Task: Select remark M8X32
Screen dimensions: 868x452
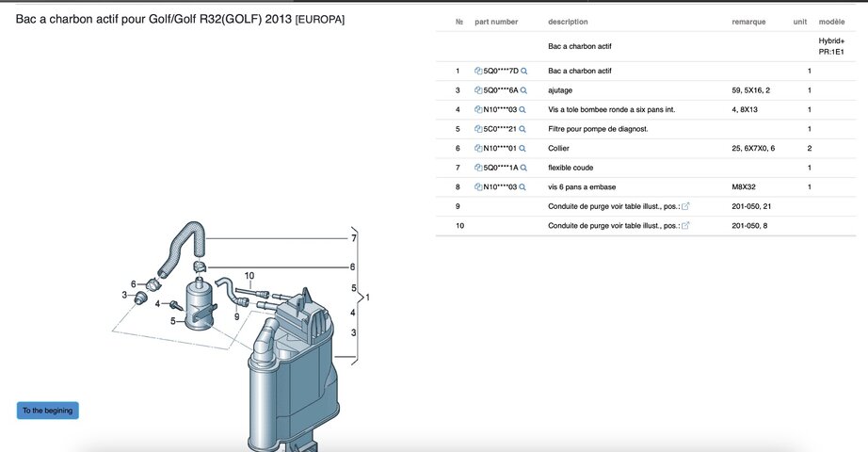Action: click(x=744, y=187)
